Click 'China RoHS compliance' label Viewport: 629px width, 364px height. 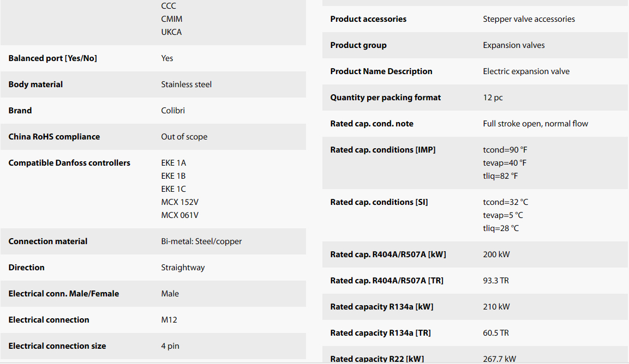(x=54, y=137)
